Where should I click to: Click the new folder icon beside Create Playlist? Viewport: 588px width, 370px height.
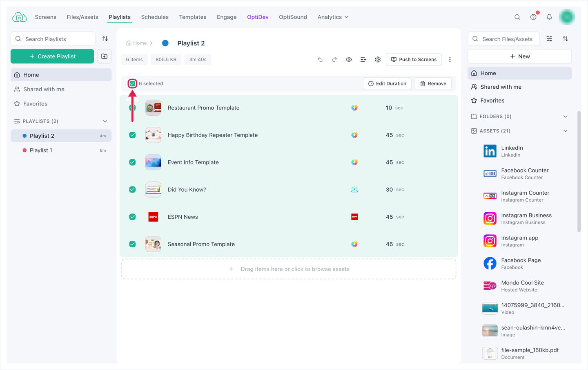(x=105, y=56)
